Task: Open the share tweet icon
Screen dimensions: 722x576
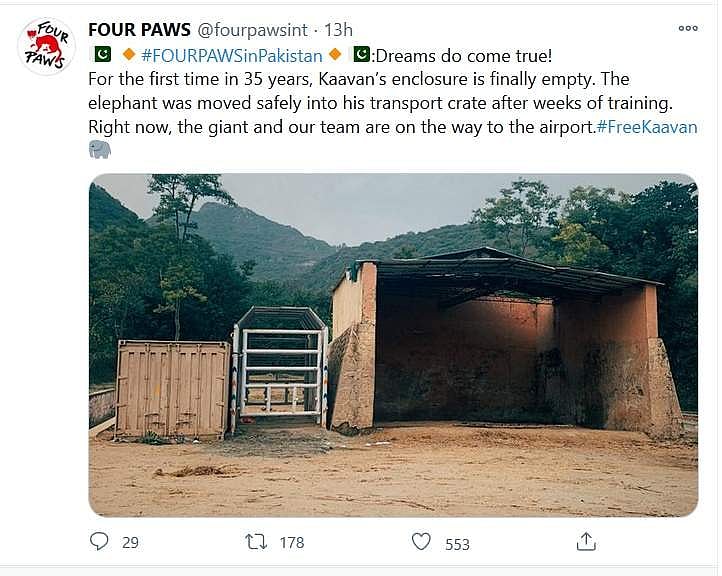Action: (586, 542)
